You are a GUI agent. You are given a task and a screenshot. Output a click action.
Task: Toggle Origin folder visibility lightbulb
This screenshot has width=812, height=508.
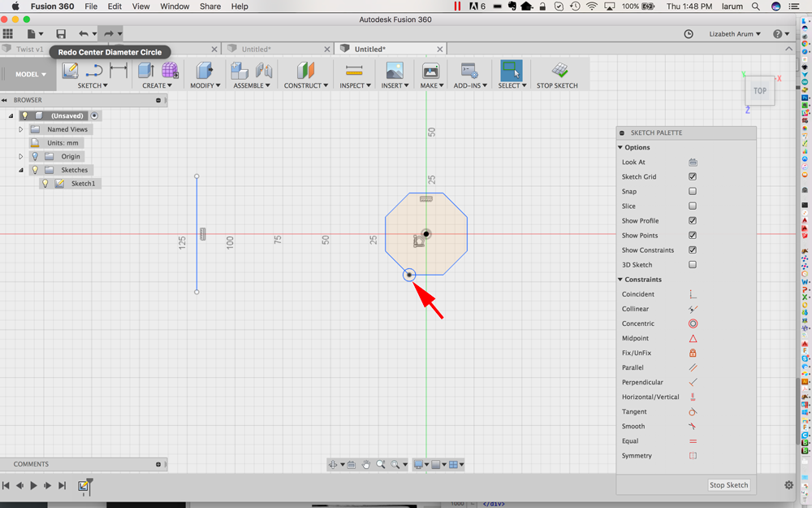click(x=35, y=157)
